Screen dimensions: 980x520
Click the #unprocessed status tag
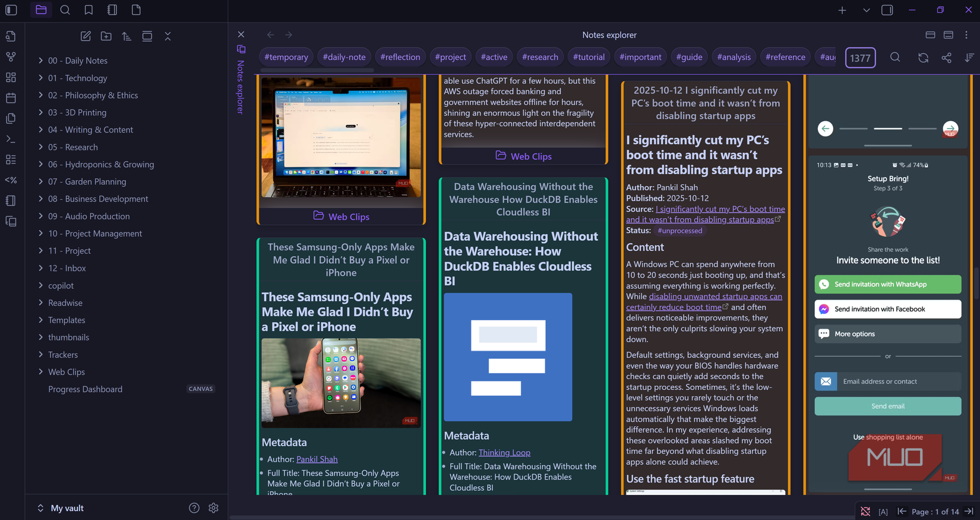[x=679, y=231]
